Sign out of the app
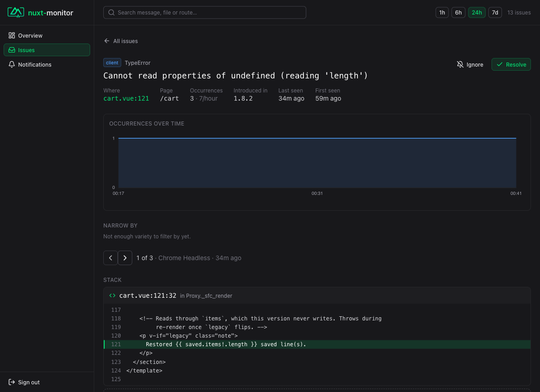The width and height of the screenshot is (540, 392). click(x=47, y=382)
